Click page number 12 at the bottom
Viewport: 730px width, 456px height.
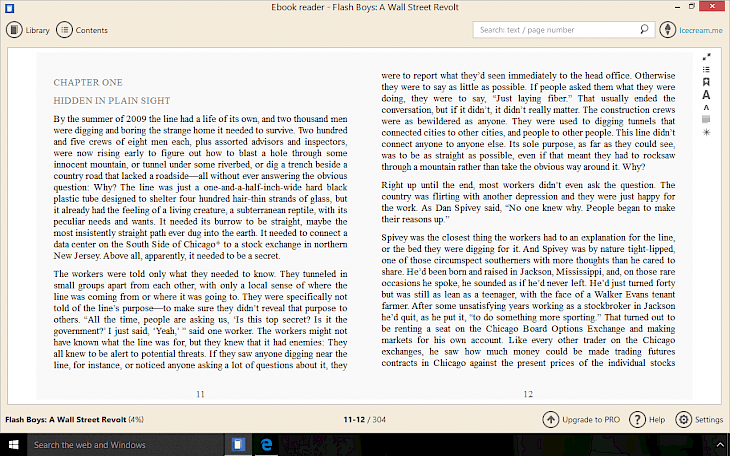528,394
